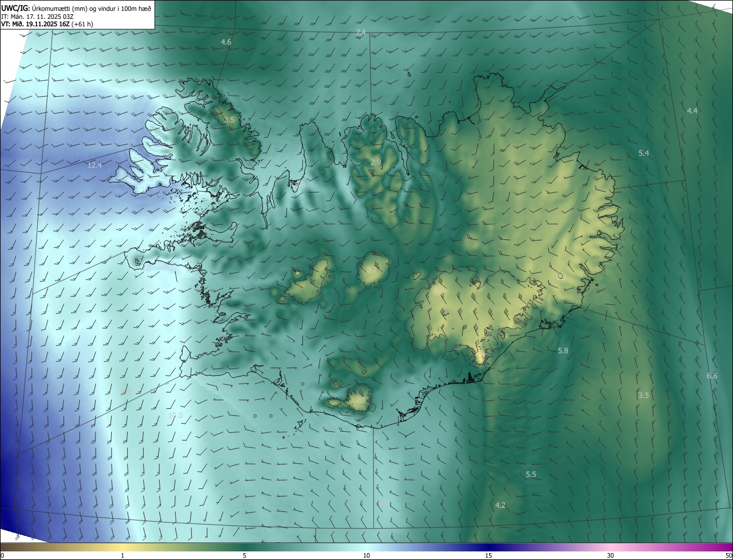This screenshot has width=733, height=560.
Task: Click the 4.2 value label on the map
Action: pos(500,505)
